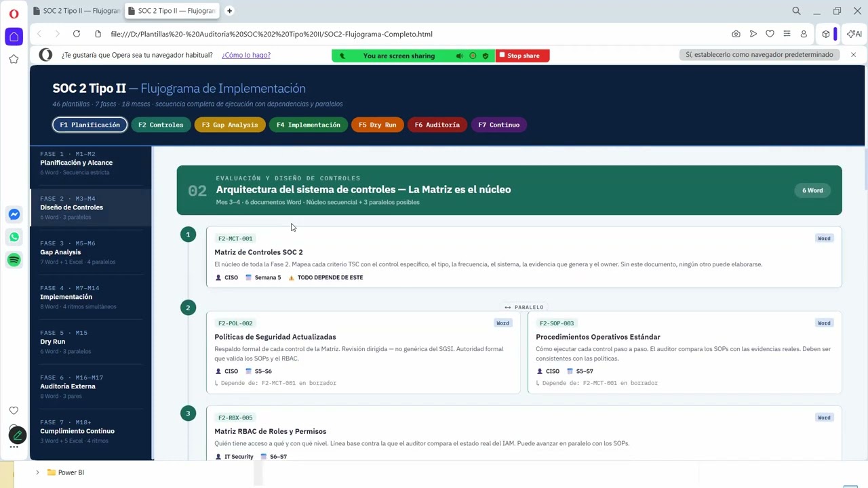Screen dimensions: 868x488
Task: Open Fase 2 Diseño de Controles
Action: pyautogui.click(x=91, y=207)
